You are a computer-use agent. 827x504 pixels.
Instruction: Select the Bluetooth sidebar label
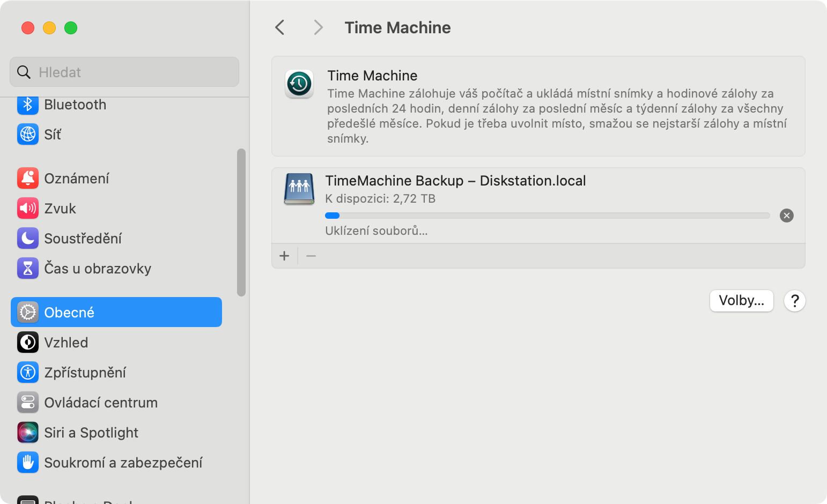point(75,105)
